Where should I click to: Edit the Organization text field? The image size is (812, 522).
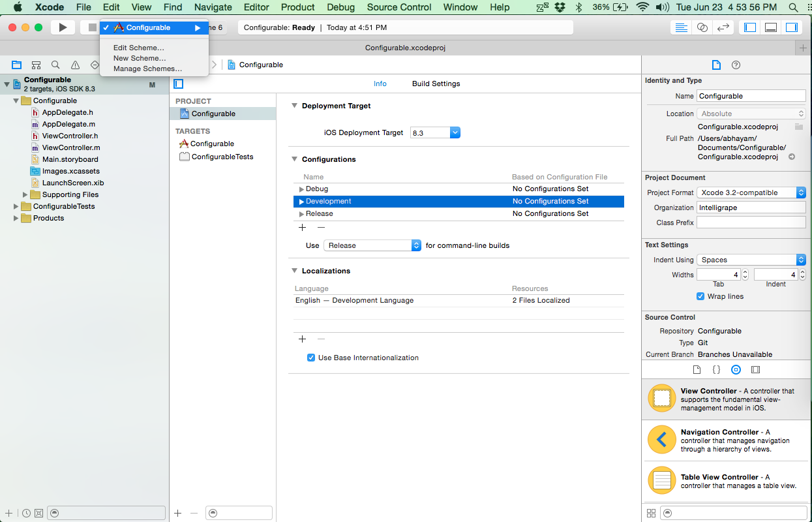(x=751, y=207)
